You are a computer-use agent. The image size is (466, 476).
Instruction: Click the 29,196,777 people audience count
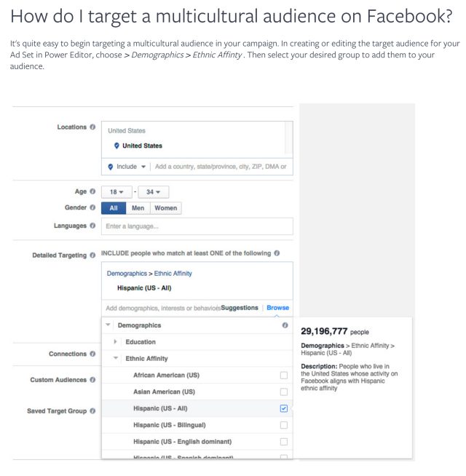point(335,331)
